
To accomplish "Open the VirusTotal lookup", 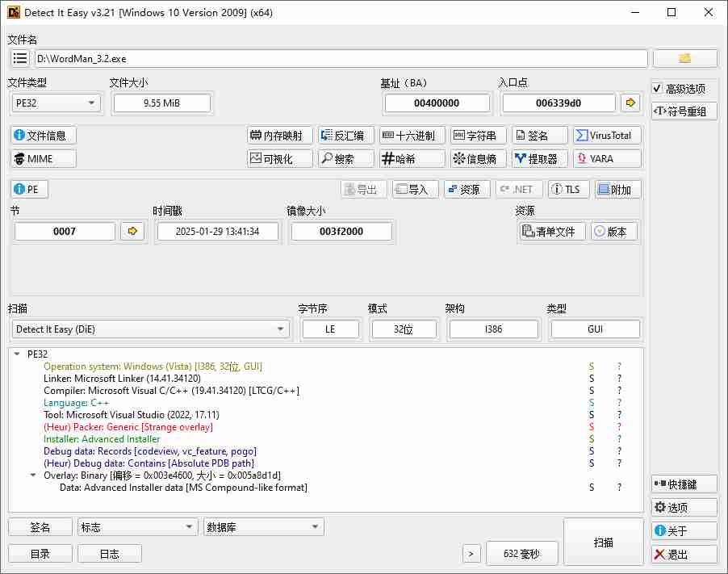I will pos(607,136).
